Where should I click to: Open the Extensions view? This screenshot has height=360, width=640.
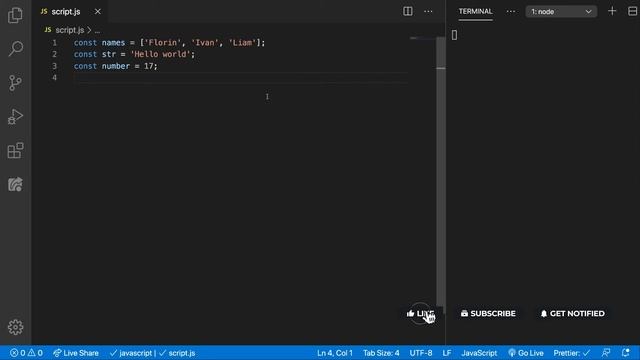point(16,151)
